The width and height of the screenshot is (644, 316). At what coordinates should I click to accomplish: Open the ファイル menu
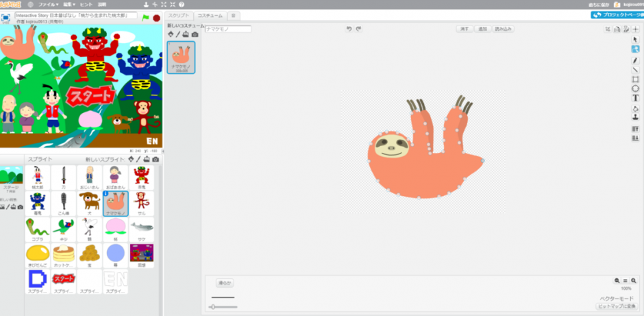coord(49,4)
